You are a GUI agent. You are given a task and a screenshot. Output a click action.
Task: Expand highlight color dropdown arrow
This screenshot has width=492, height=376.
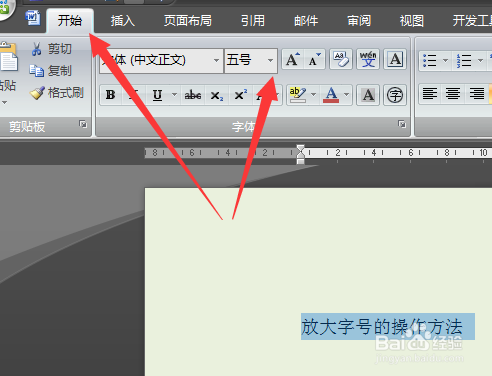[x=313, y=95]
